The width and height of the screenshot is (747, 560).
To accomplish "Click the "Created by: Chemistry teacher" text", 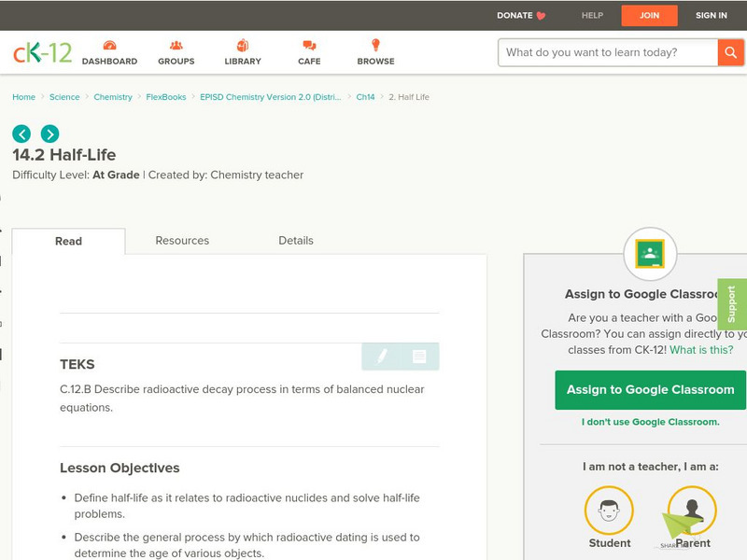I will point(226,175).
